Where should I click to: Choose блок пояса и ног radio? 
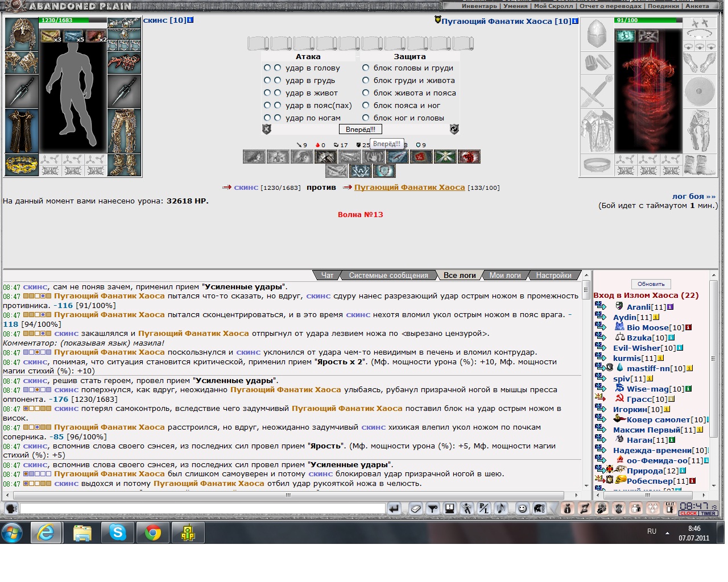coord(366,105)
